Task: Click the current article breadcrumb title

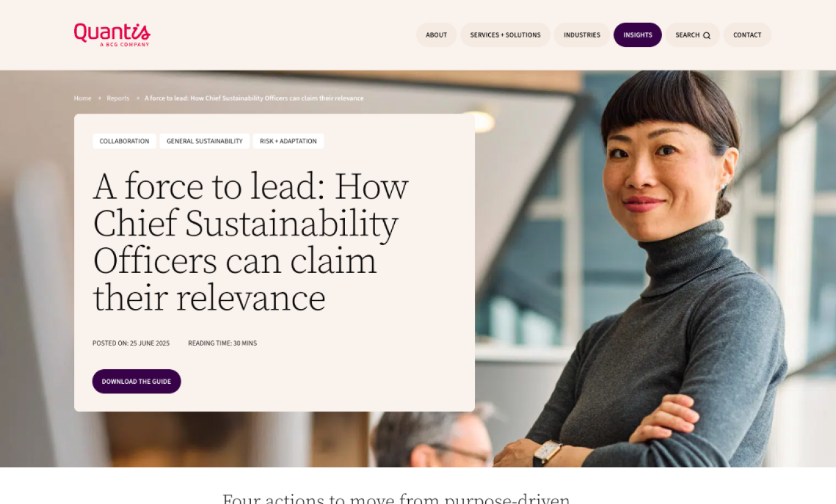Action: tap(254, 98)
